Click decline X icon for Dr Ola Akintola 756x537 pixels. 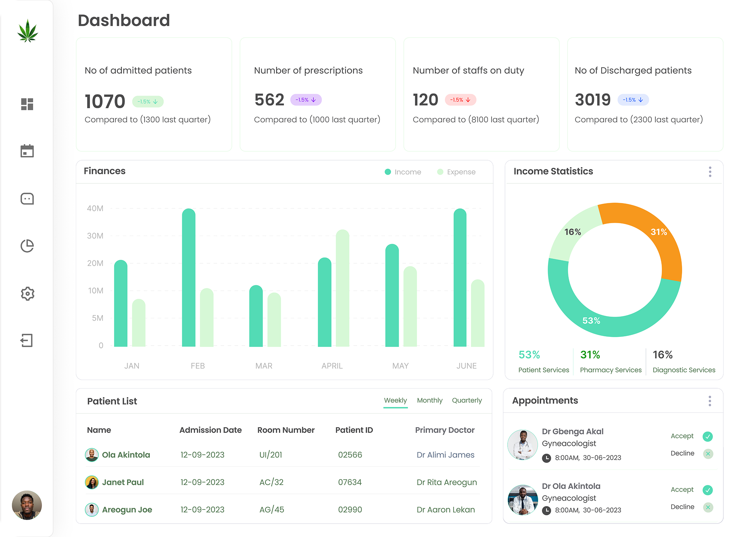708,507
